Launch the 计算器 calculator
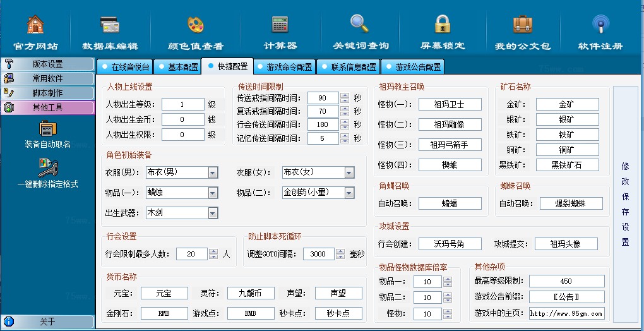Image resolution: width=644 pixels, height=331 pixels. coord(280,25)
